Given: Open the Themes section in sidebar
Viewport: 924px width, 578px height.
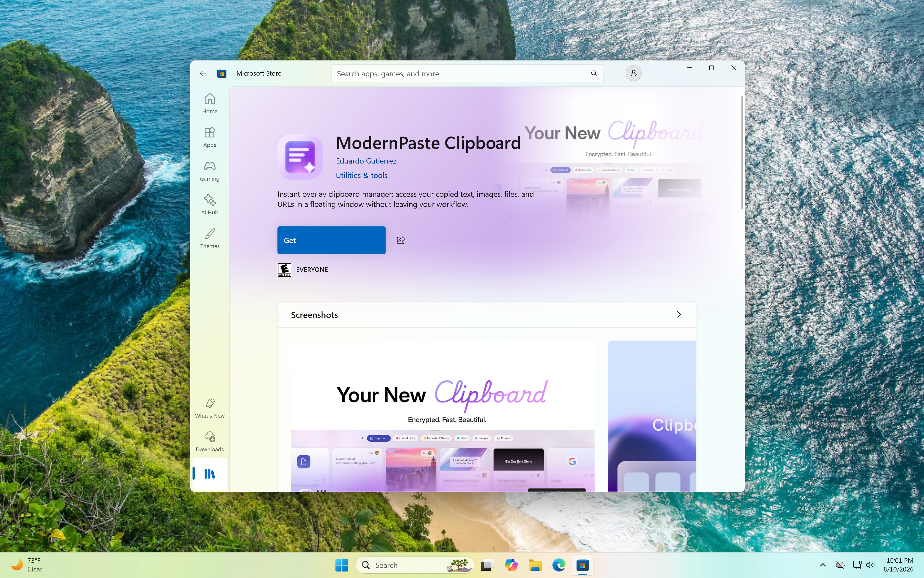Looking at the screenshot, I should pos(210,238).
